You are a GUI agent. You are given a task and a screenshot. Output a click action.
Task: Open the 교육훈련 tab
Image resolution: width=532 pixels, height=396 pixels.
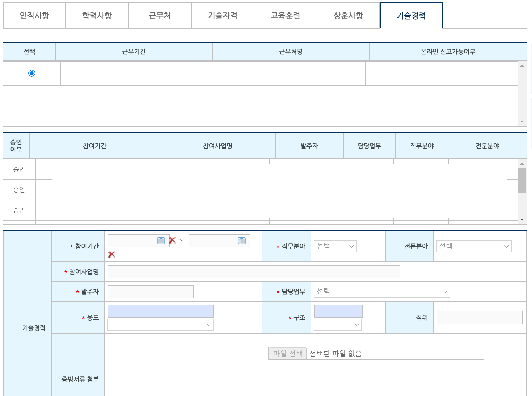click(x=285, y=15)
